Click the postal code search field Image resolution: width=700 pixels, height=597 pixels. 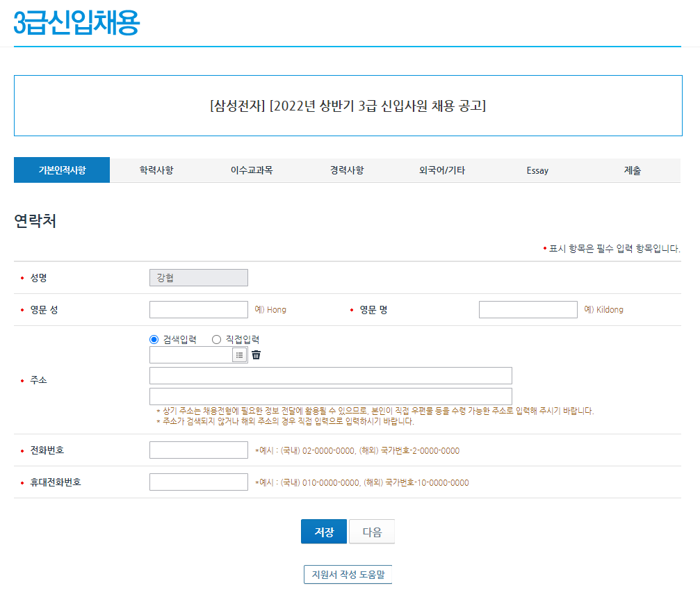coord(191,355)
